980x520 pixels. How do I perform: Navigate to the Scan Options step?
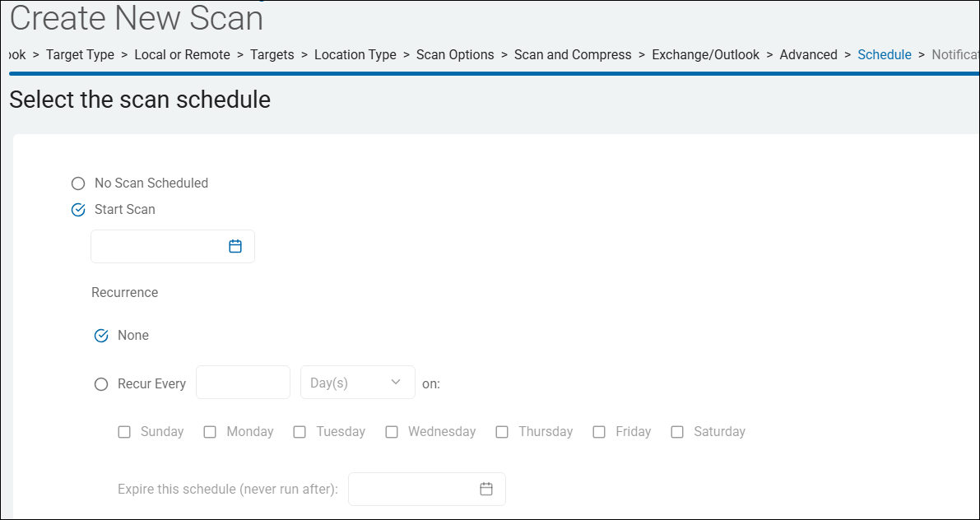click(455, 55)
